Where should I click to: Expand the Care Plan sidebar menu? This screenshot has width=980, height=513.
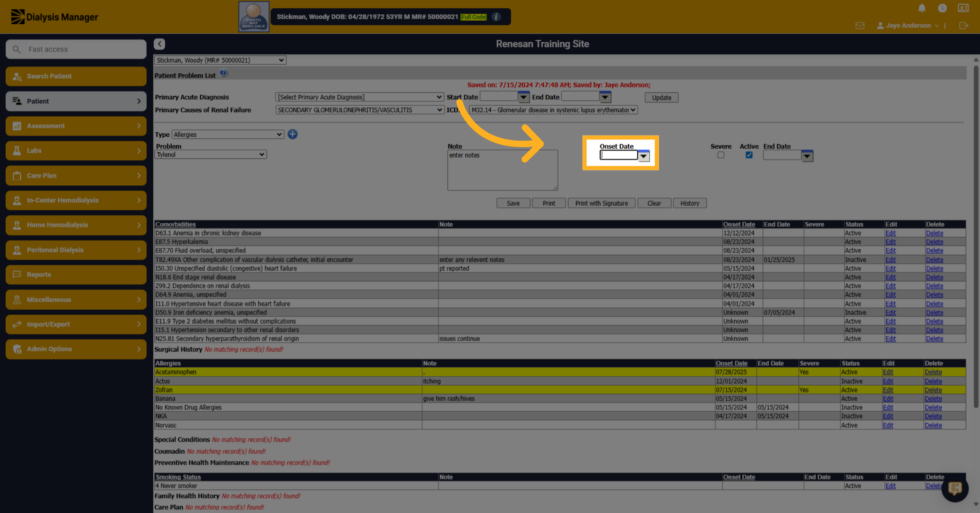pyautogui.click(x=76, y=175)
